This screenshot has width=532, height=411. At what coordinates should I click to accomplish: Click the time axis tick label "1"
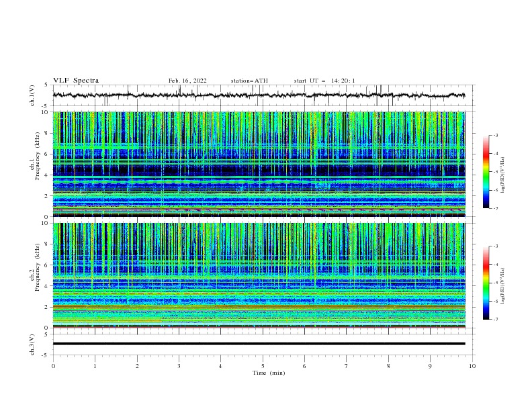pos(95,366)
